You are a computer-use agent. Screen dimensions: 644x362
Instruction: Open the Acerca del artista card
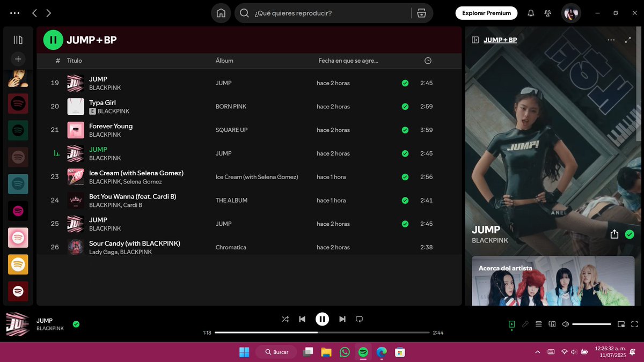(553, 280)
